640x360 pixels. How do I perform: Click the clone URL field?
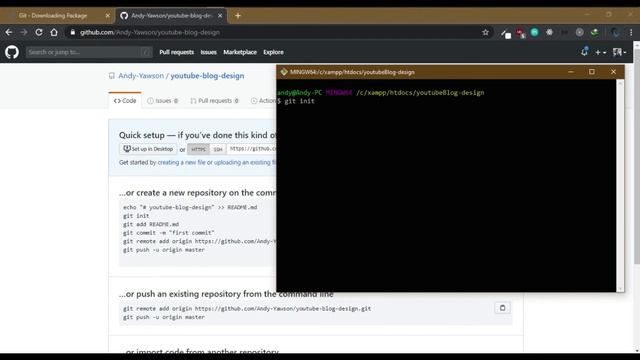pos(251,149)
